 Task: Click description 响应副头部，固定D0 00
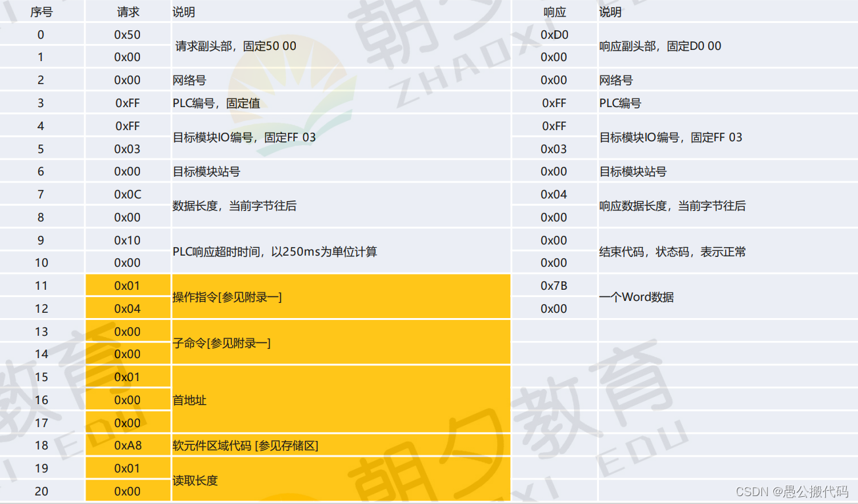point(660,46)
